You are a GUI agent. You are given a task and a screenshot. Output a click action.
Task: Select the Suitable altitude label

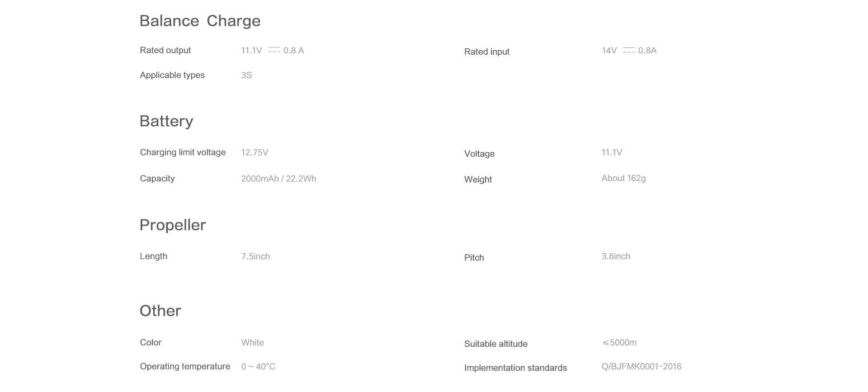tap(495, 344)
